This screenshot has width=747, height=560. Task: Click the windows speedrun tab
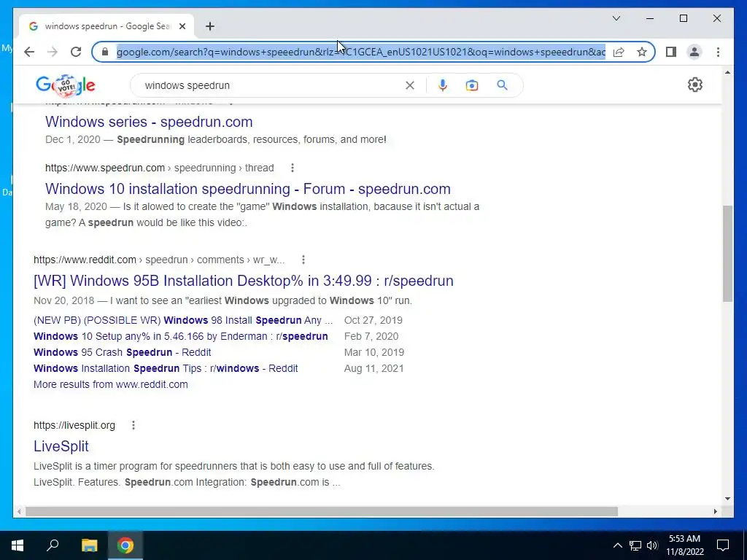click(107, 26)
